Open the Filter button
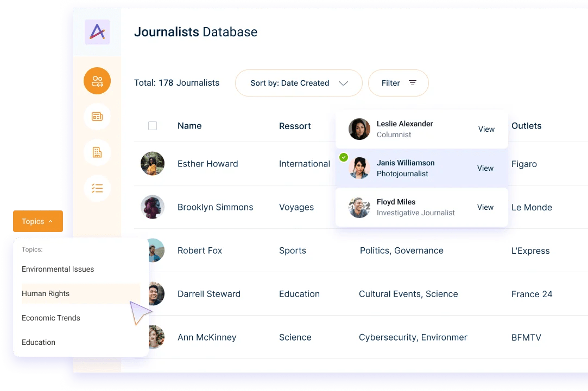Viewport: 588px width, 391px height. coord(398,83)
